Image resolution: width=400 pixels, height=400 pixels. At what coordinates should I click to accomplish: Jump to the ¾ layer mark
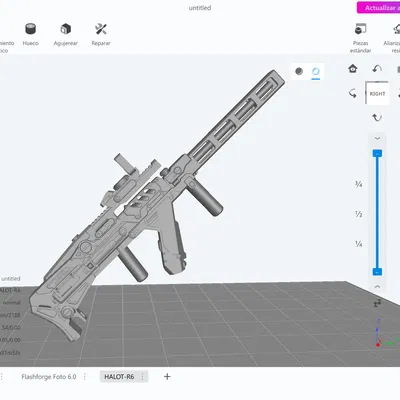pos(359,184)
